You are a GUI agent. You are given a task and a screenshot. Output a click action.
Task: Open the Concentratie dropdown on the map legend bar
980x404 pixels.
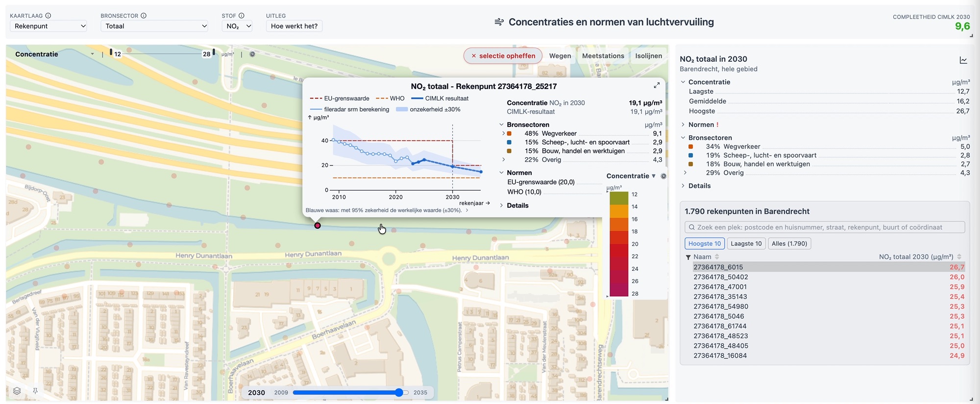54,54
